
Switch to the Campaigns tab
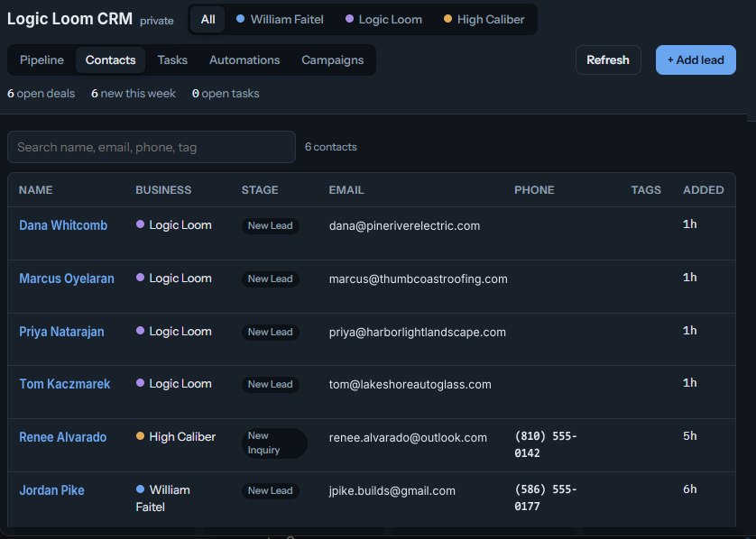pyautogui.click(x=333, y=59)
